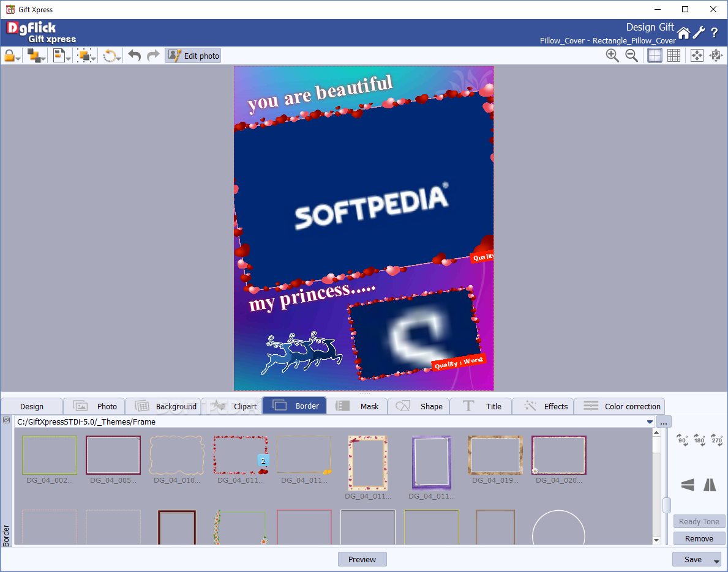Click the pan/move view icon
This screenshot has height=572, width=728.
tap(716, 56)
